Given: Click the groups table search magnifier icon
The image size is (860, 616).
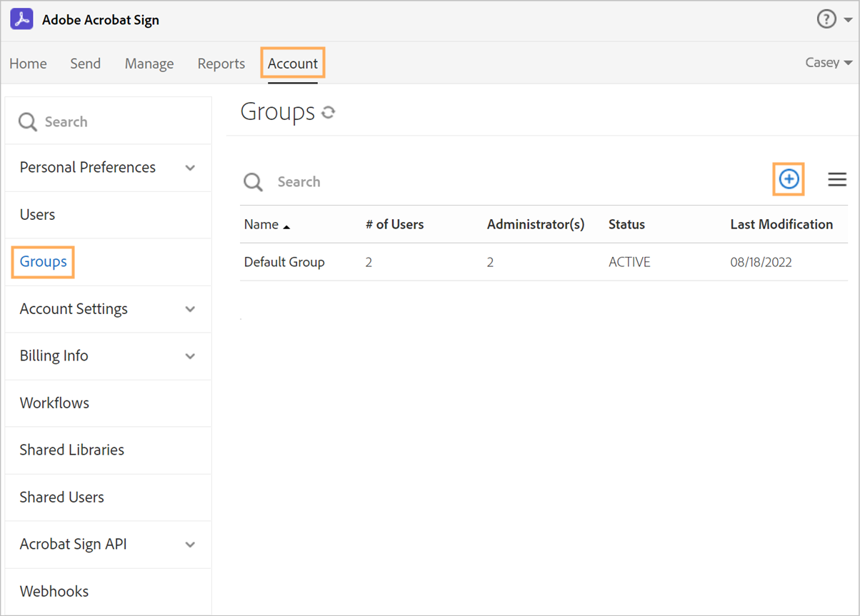Looking at the screenshot, I should click(x=254, y=182).
